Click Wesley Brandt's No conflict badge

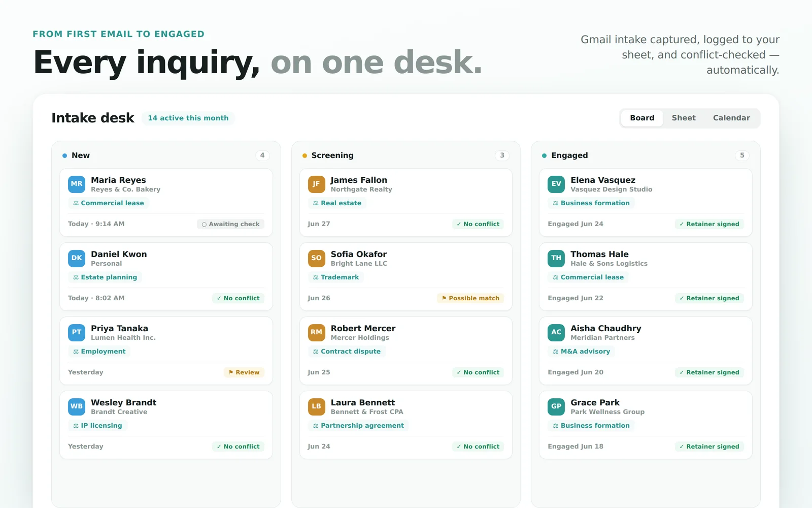point(238,447)
